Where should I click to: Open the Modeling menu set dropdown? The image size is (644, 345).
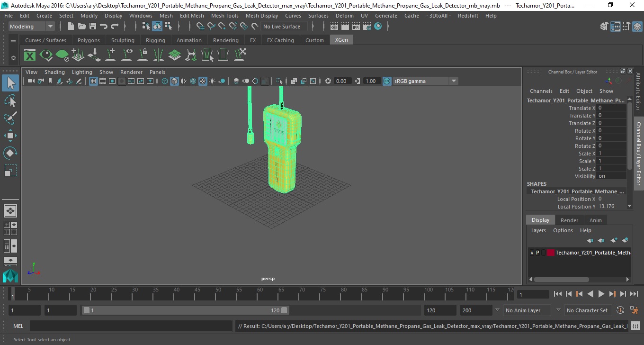pyautogui.click(x=31, y=27)
